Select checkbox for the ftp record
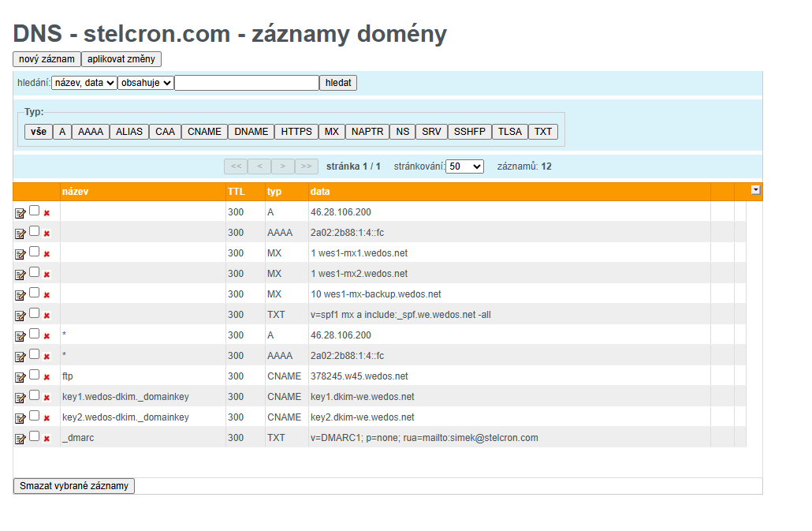The image size is (812, 531). pyautogui.click(x=35, y=375)
